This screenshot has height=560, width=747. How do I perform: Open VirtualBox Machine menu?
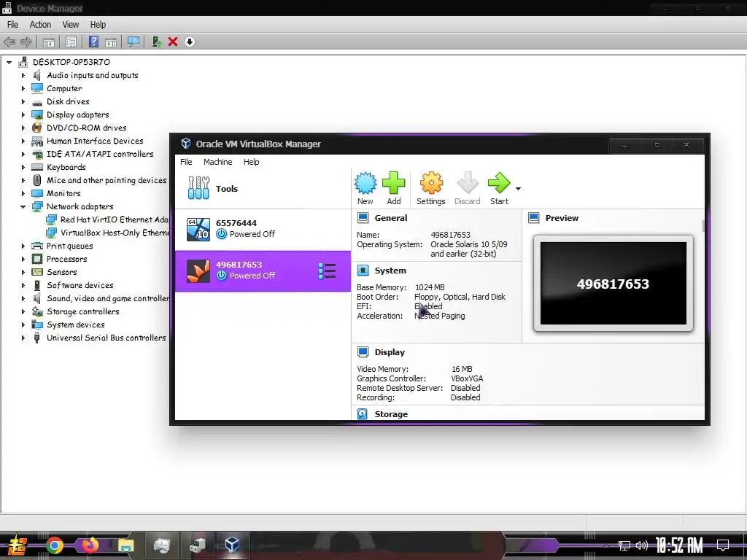217,162
